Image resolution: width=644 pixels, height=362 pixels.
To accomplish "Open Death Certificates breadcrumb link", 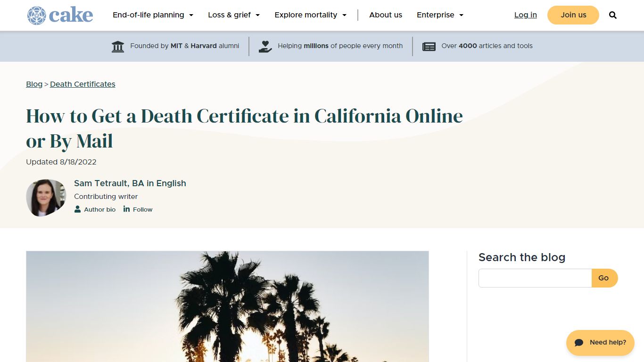I will (x=83, y=84).
